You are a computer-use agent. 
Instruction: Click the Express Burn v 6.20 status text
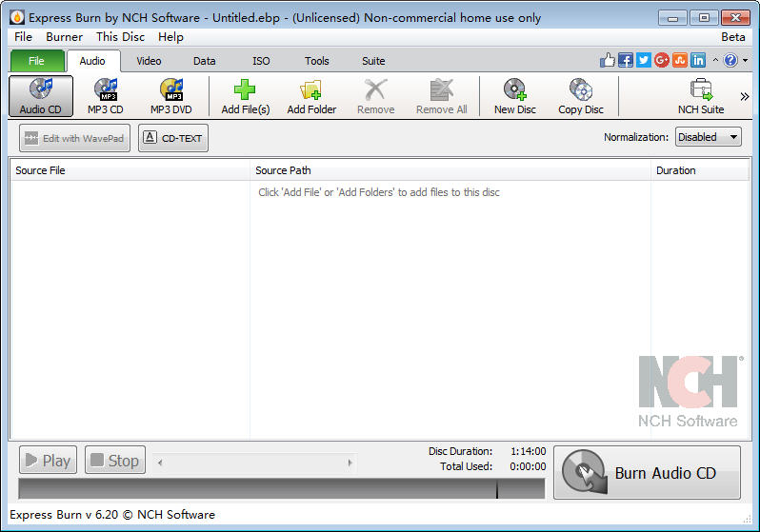pyautogui.click(x=112, y=515)
